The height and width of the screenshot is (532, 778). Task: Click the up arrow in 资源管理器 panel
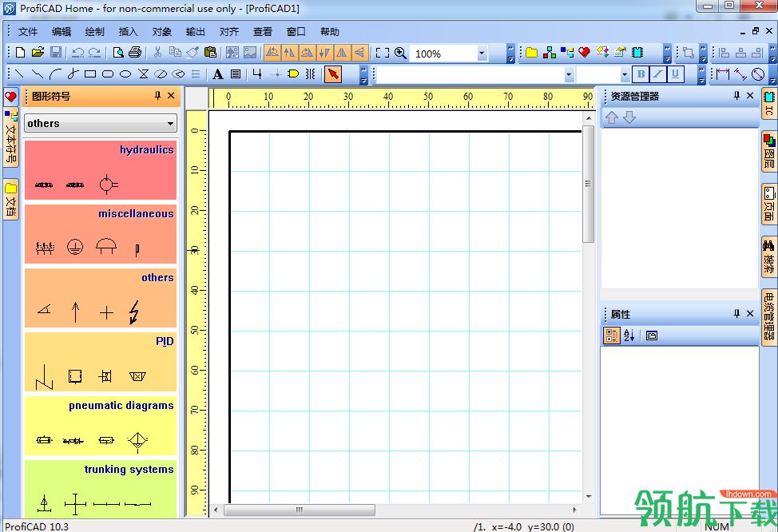612,117
